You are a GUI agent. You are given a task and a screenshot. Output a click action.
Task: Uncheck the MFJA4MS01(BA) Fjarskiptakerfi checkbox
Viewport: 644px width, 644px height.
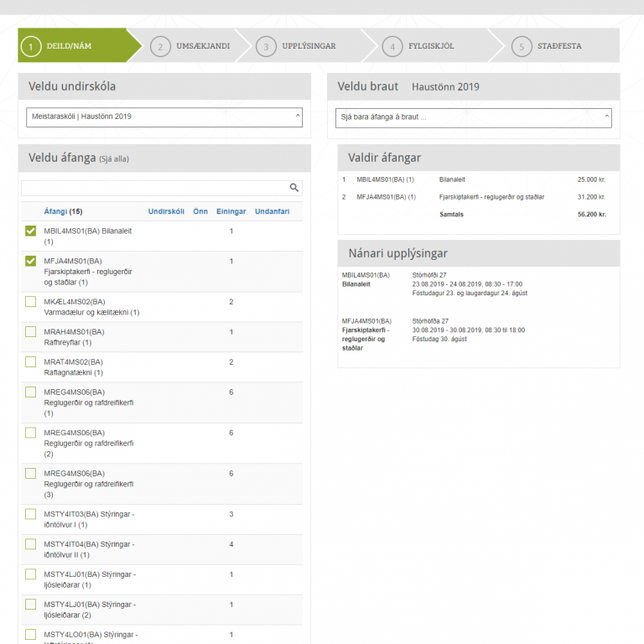(31, 262)
